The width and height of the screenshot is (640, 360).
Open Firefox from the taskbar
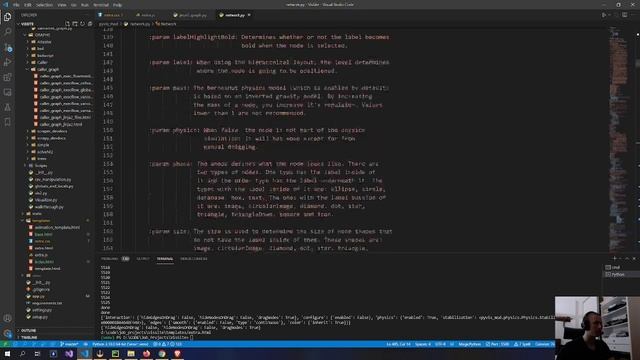pyautogui.click(x=147, y=353)
